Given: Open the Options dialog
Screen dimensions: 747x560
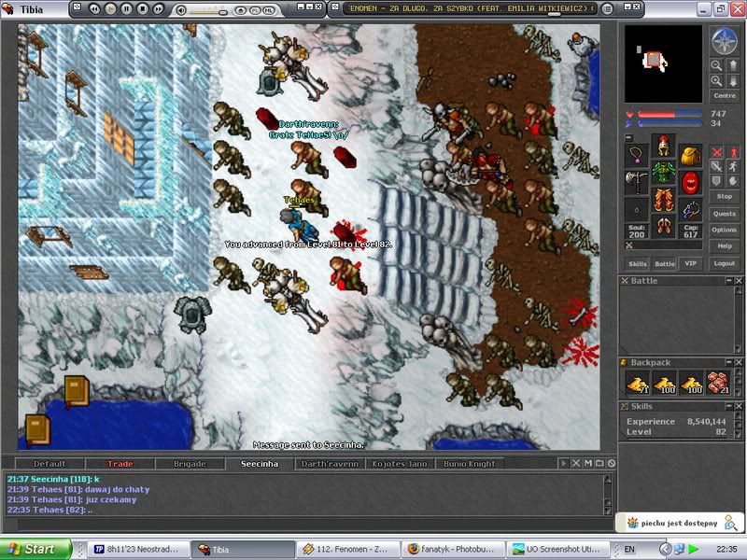Looking at the screenshot, I should pyautogui.click(x=725, y=230).
